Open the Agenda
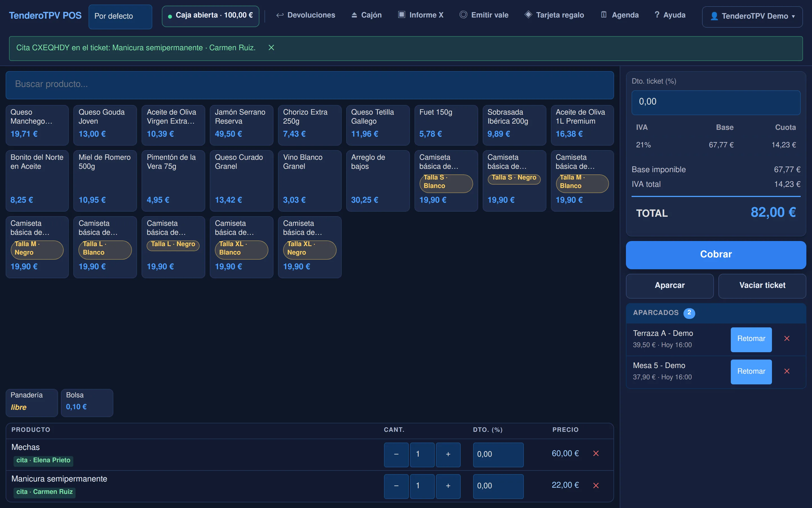The width and height of the screenshot is (812, 508). [x=619, y=15]
